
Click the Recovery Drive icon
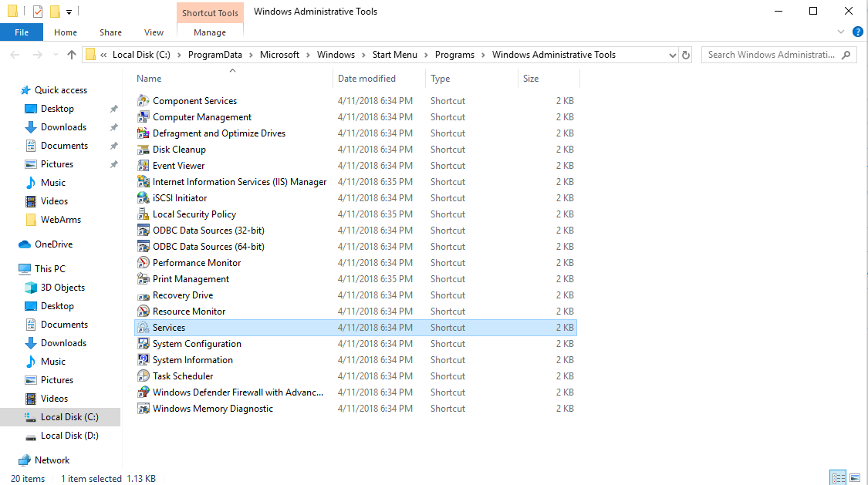(x=144, y=295)
